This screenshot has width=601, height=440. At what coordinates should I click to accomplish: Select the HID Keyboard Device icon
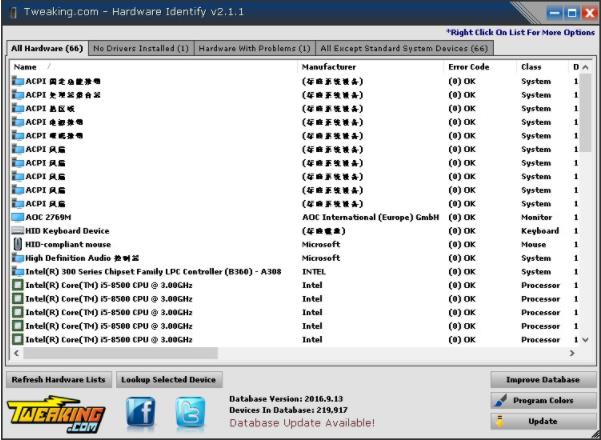(17, 231)
